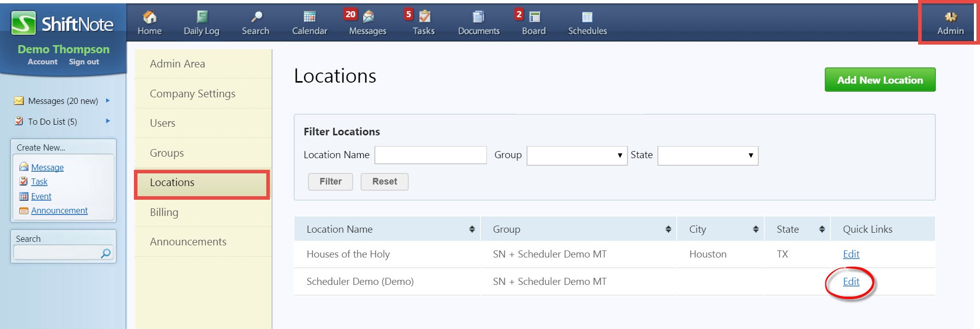
Task: Expand the Messages (20 new) arrow
Action: coord(108,100)
